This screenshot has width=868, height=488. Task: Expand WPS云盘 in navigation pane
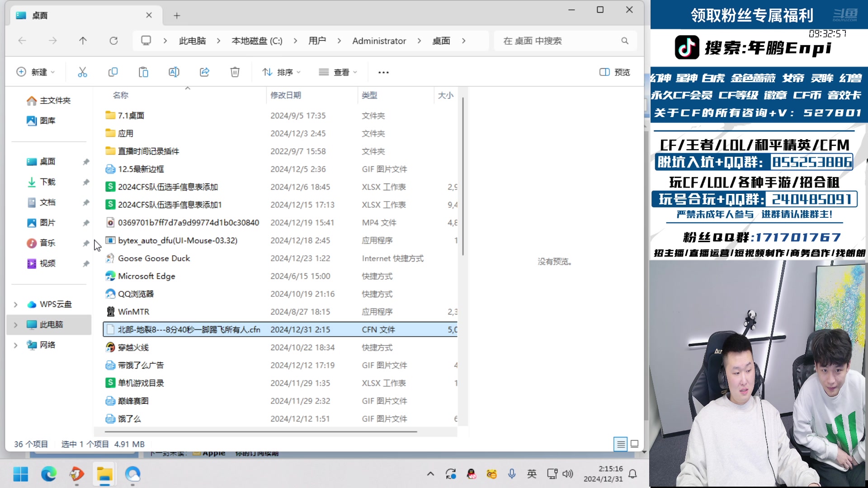16,305
